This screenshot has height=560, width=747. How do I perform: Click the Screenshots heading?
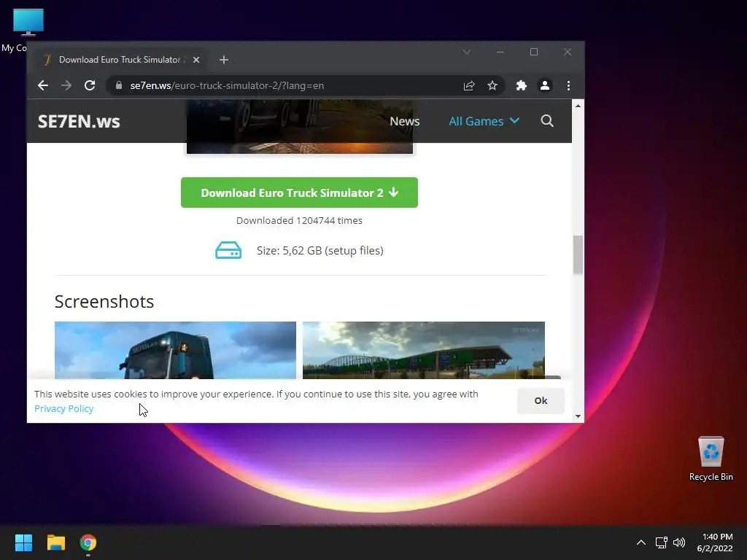point(104,301)
